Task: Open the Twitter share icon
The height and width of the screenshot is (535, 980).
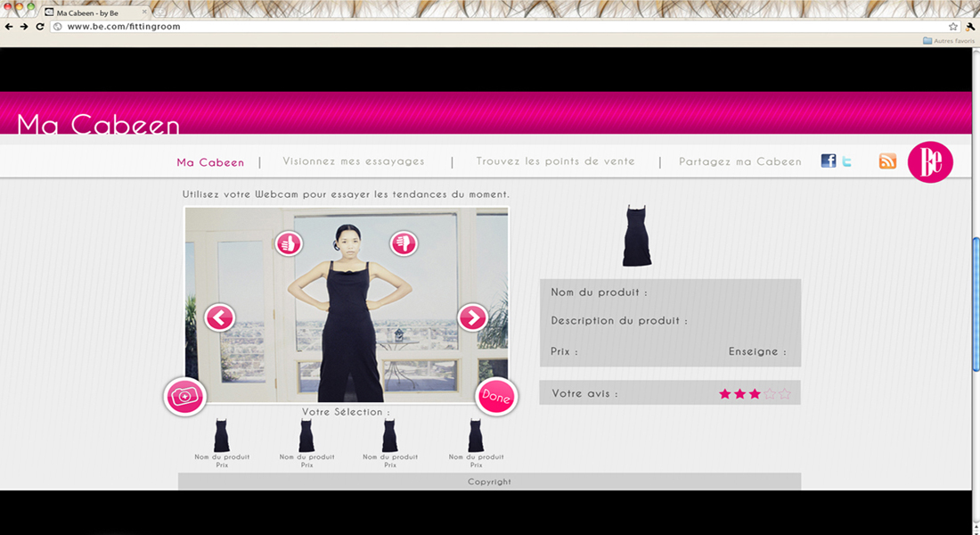Action: 847,161
